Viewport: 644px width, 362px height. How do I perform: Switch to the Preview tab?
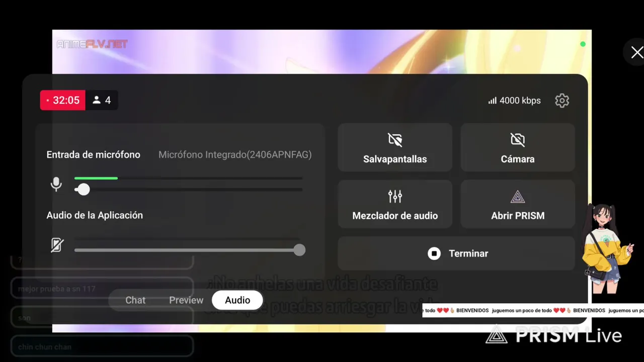pos(186,300)
